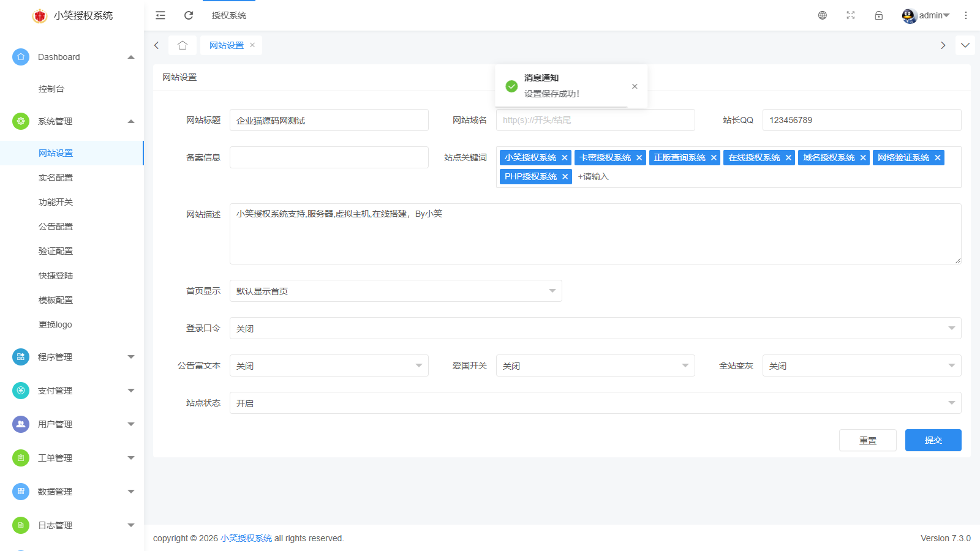The width and height of the screenshot is (980, 551).
Task: Open the language globe icon
Action: (x=822, y=15)
